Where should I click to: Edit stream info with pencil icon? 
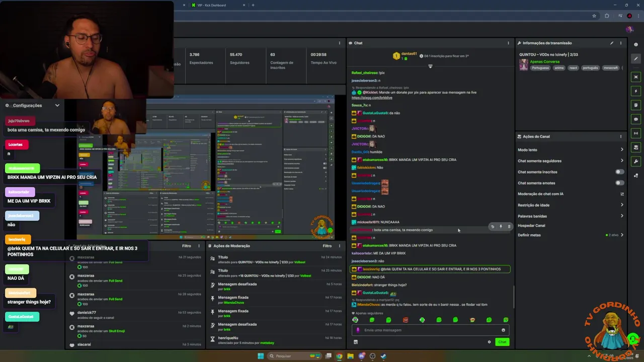[612, 43]
